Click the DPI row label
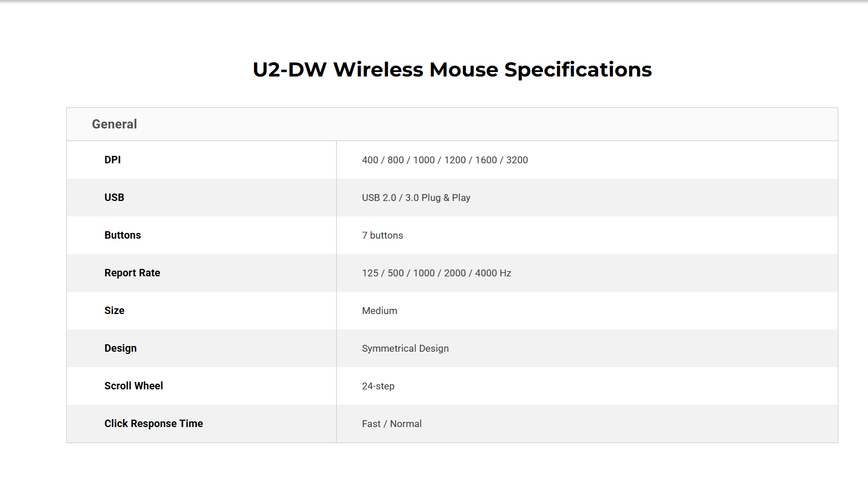This screenshot has width=868, height=495. coord(112,160)
